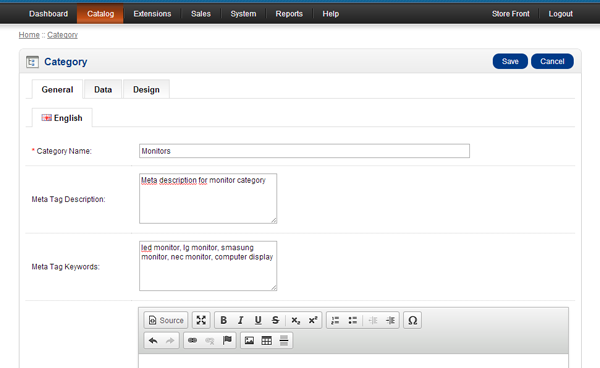Click the Meta Tag Description label
600x368 pixels.
tap(68, 199)
